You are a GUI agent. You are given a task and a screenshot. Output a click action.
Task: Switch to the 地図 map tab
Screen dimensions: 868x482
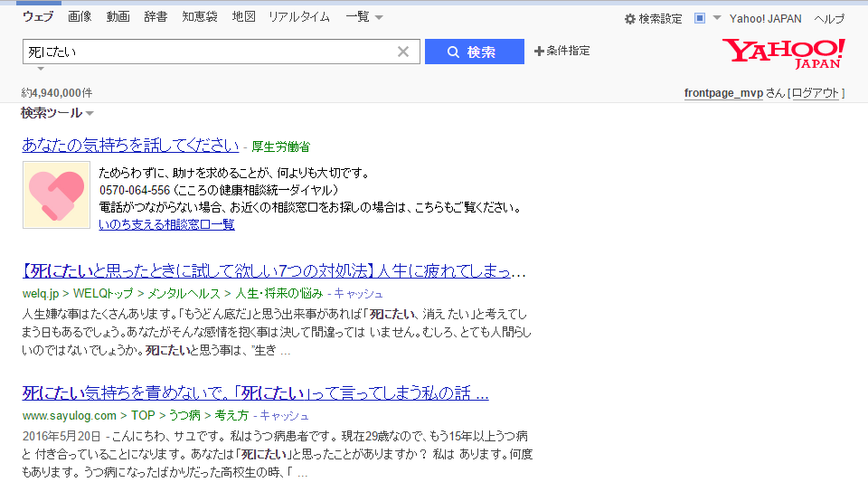coord(243,16)
